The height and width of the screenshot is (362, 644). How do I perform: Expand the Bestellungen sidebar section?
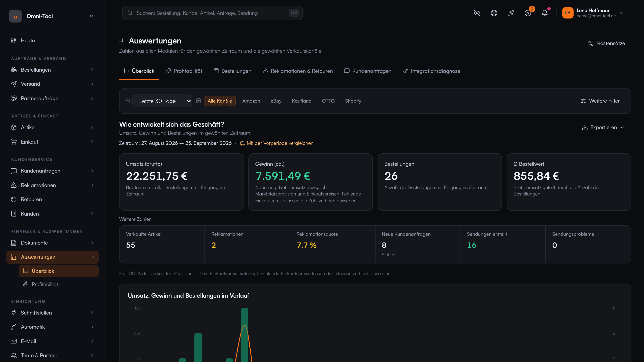pos(53,70)
